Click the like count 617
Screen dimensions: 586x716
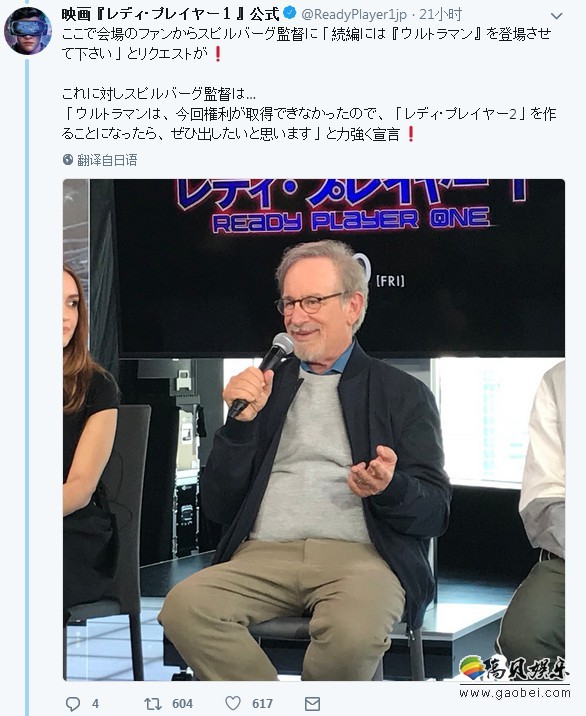tap(262, 704)
